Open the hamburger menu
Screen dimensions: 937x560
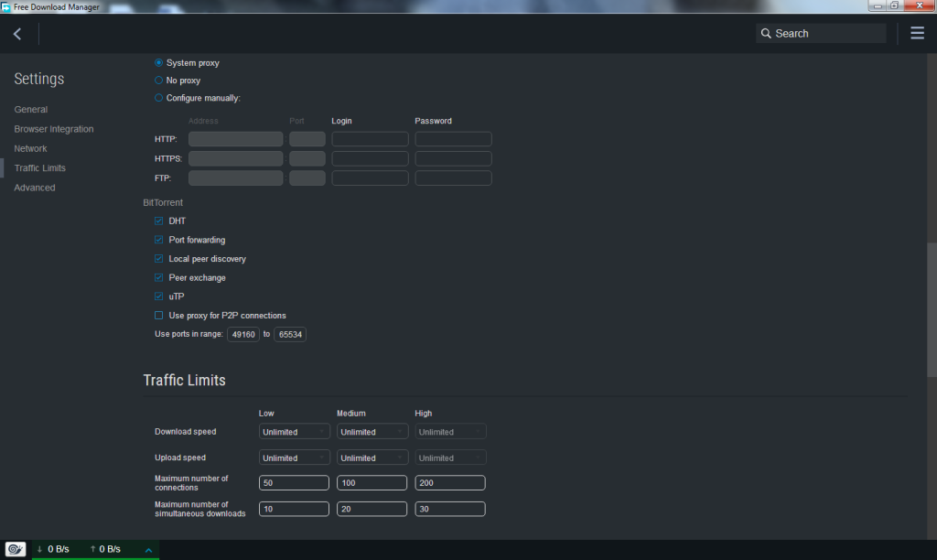(x=917, y=32)
